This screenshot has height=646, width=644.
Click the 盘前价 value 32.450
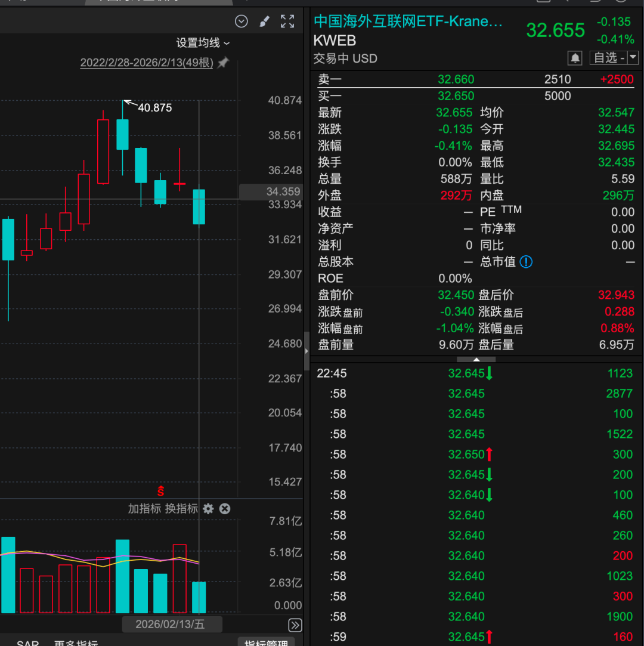(456, 295)
